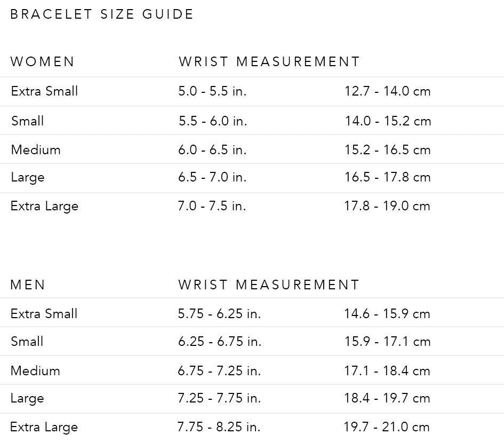Screen dimensions: 504x442
Task: Click Wrist Measurement header in Men table
Action: point(269,285)
